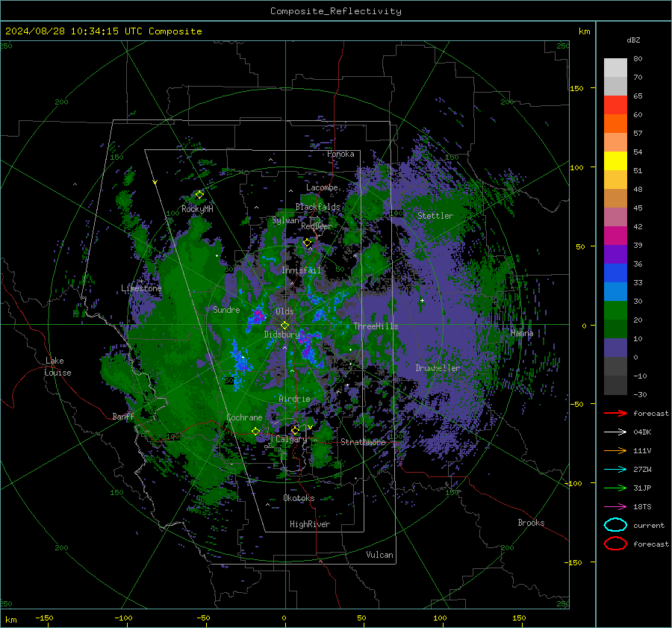The height and width of the screenshot is (628, 672).
Task: Click the red forecast arrow in legend
Action: 615,413
